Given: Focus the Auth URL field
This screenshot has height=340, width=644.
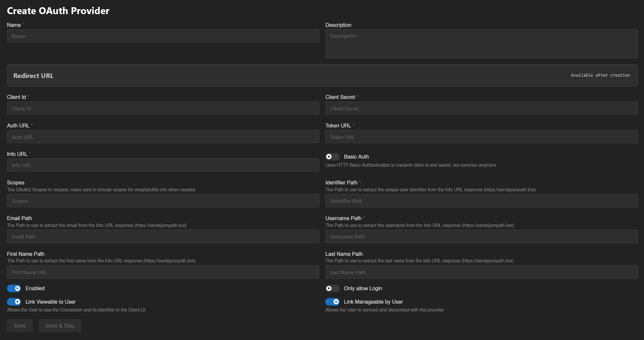Looking at the screenshot, I should pyautogui.click(x=163, y=137).
